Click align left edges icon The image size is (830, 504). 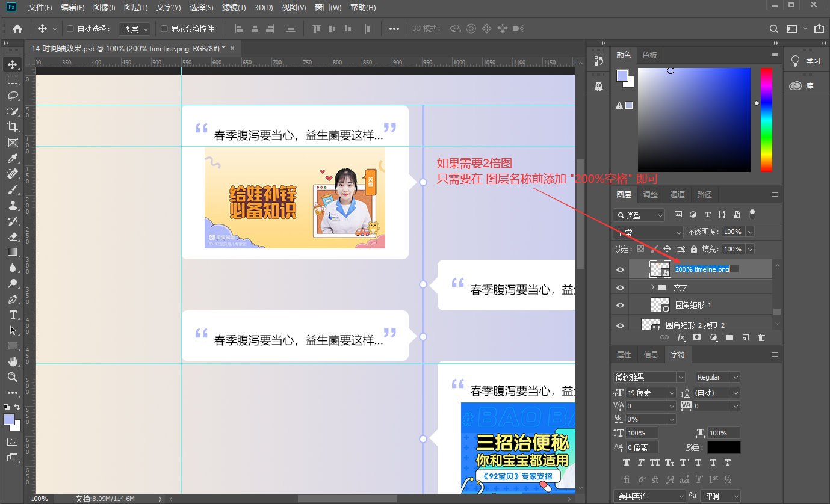tap(239, 29)
